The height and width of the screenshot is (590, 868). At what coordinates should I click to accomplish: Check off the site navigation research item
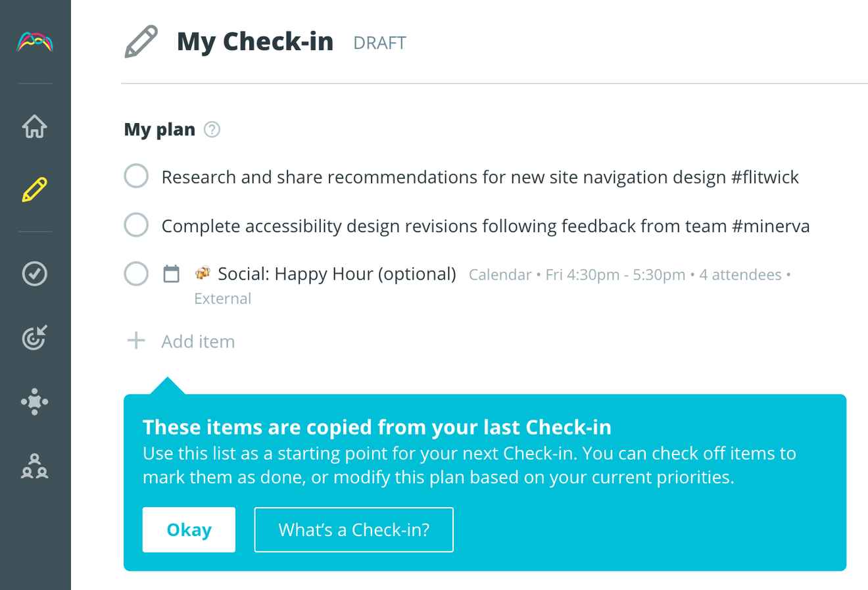pyautogui.click(x=136, y=176)
